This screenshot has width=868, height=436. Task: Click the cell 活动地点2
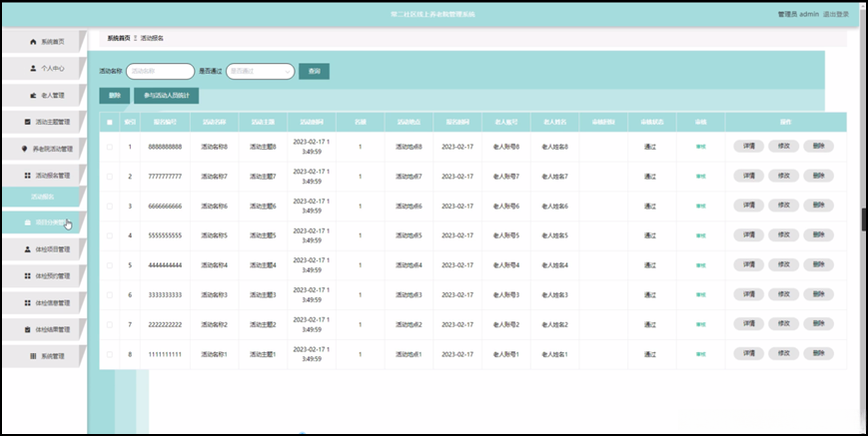click(x=409, y=324)
